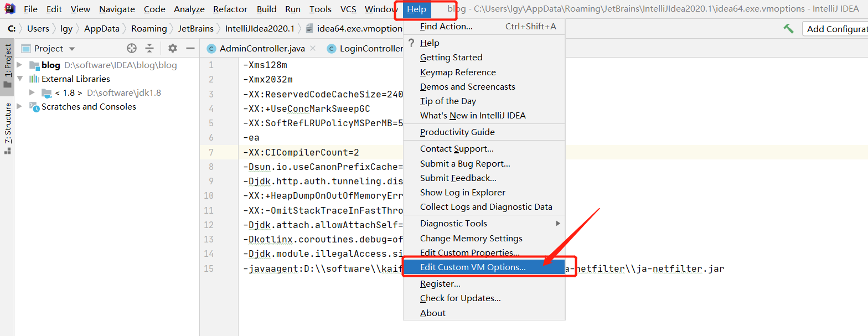Open the Add Configuration dropdown
The height and width of the screenshot is (336, 868).
coord(835,29)
